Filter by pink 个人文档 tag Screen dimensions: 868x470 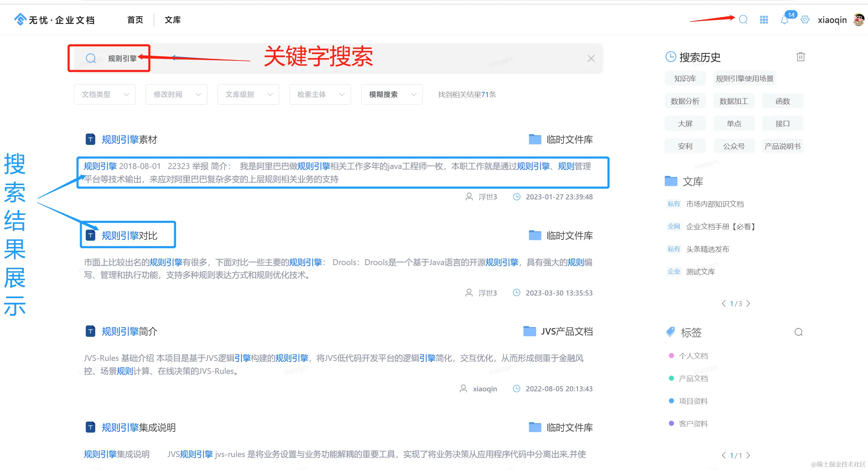(x=693, y=356)
